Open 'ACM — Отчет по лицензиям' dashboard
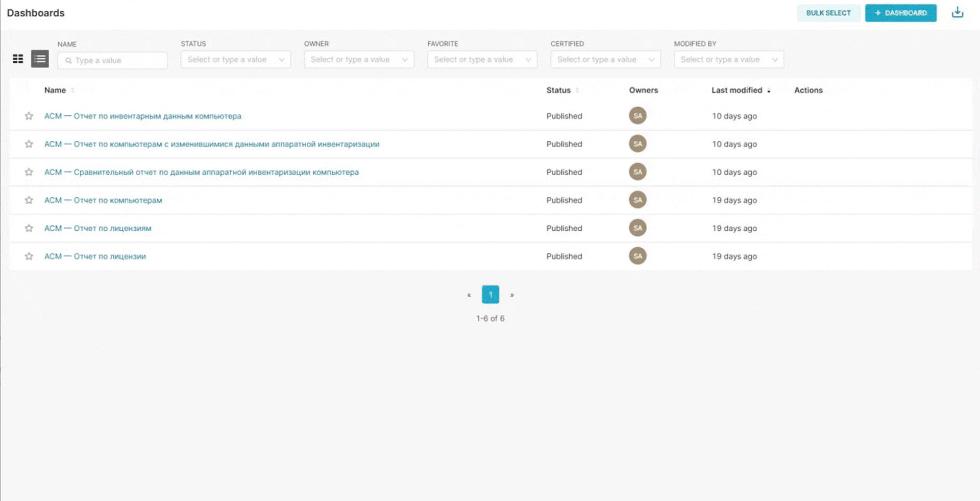Screen dimensions: 980x501 point(98,228)
